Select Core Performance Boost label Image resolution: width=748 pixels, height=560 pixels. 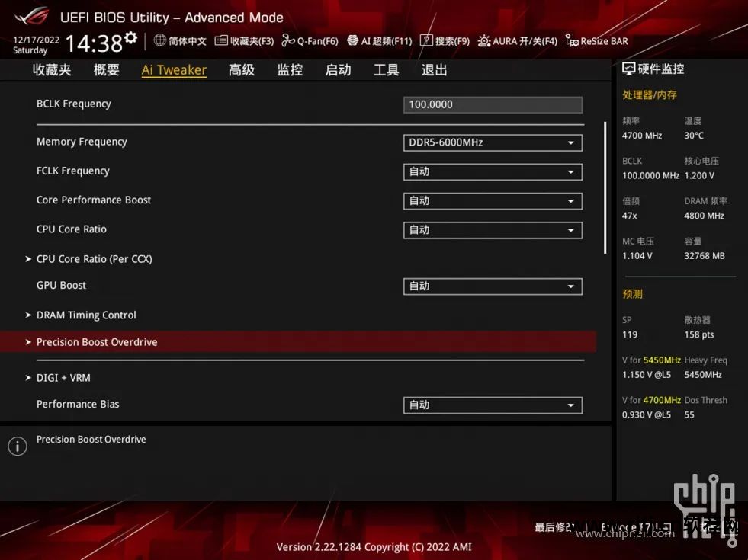[94, 200]
